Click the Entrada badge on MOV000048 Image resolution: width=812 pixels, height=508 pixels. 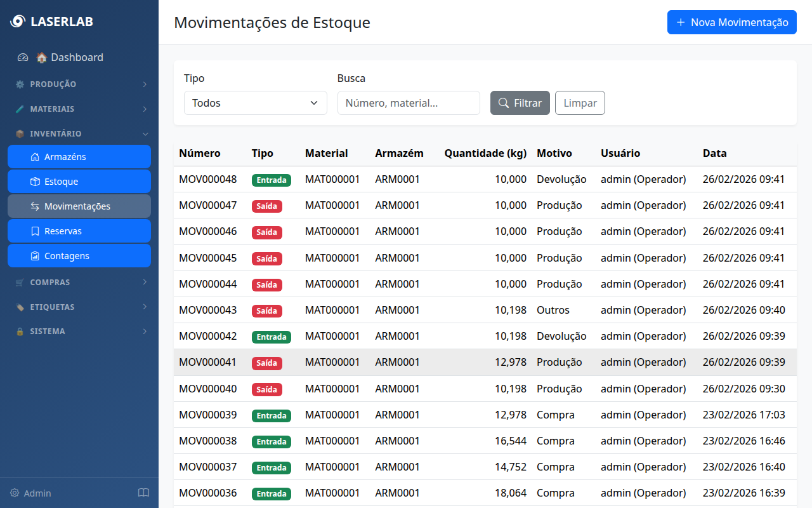point(272,180)
